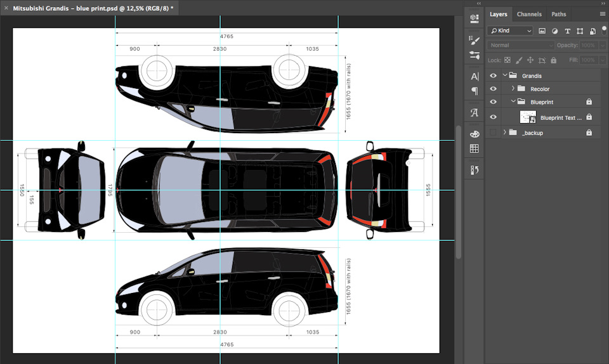Click the lock icon on Blueprint group
The image size is (609, 364).
(x=589, y=101)
